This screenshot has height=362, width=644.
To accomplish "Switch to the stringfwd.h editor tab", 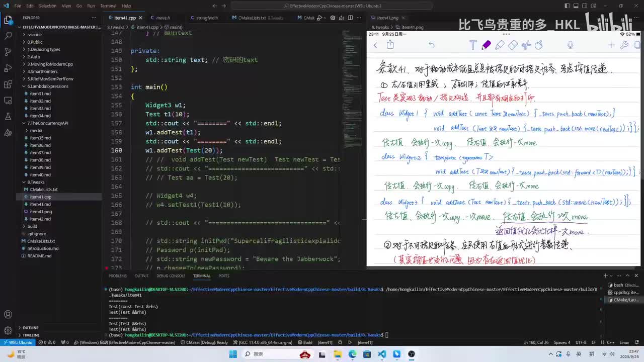I will coord(207,18).
